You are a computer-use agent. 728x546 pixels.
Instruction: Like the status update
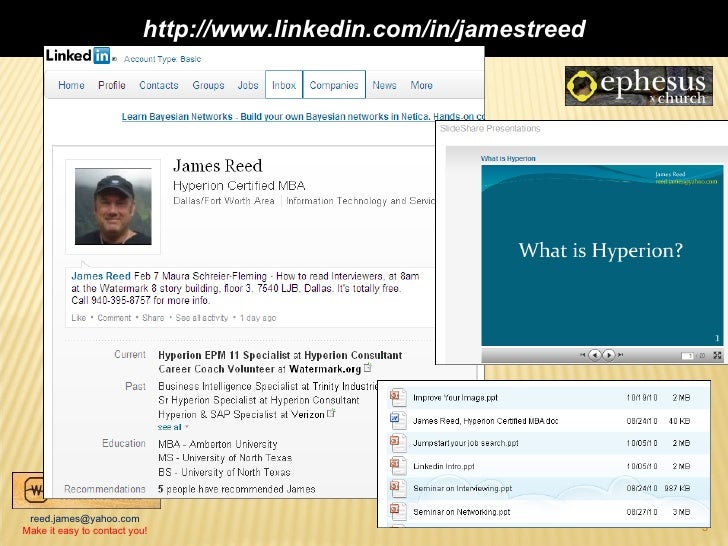click(x=78, y=318)
